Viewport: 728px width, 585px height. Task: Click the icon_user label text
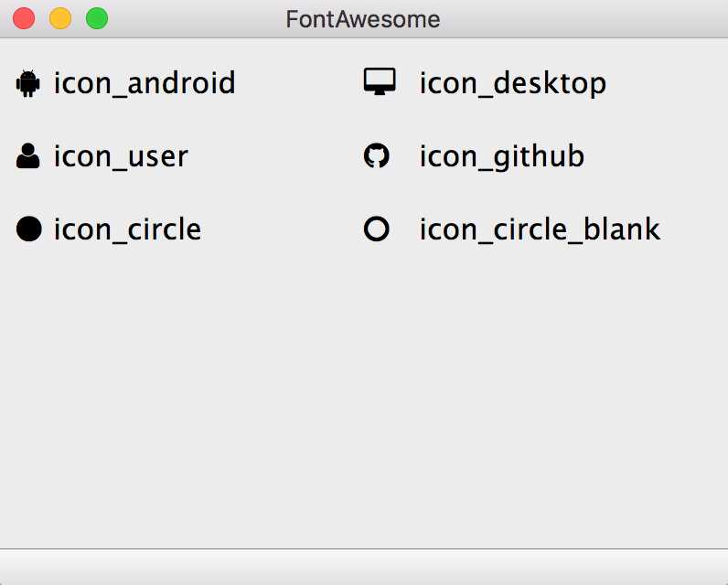click(x=121, y=156)
